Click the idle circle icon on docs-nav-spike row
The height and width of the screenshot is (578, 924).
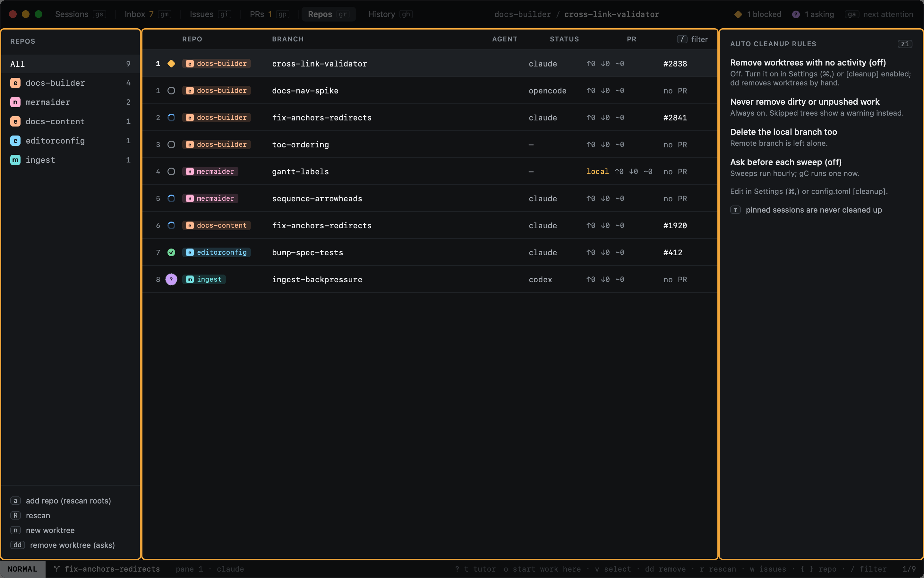[x=171, y=91]
